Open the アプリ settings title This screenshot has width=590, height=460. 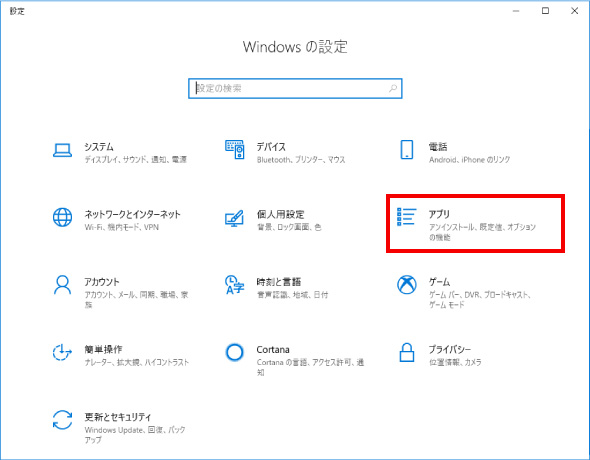439,214
